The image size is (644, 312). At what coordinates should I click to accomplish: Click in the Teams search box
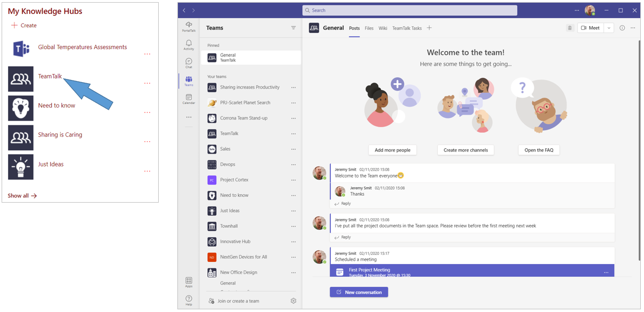coord(410,10)
